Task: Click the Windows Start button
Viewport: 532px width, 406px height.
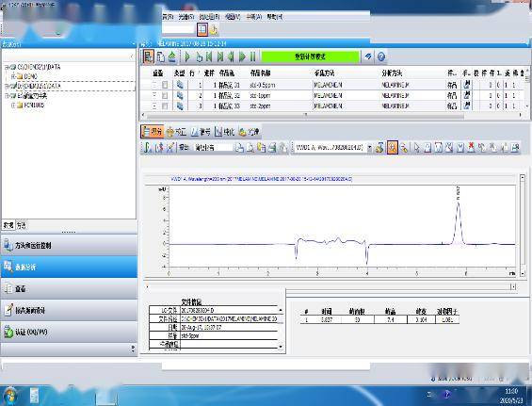Action: click(x=10, y=396)
